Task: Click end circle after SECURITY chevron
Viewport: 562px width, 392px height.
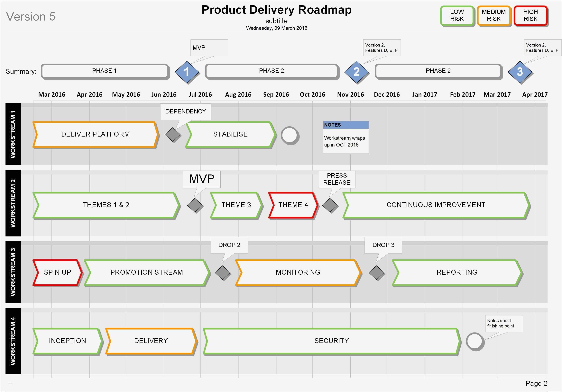Action: (x=475, y=341)
